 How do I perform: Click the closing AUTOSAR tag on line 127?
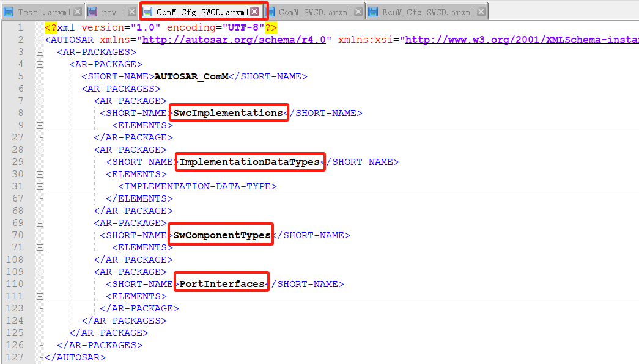tap(75, 357)
